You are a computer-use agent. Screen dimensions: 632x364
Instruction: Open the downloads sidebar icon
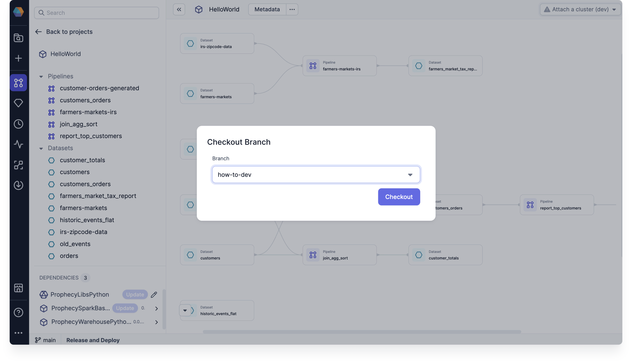[18, 185]
